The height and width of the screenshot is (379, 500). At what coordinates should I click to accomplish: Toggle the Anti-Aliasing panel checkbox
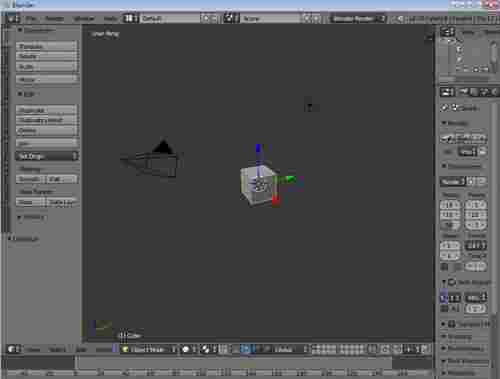(452, 282)
